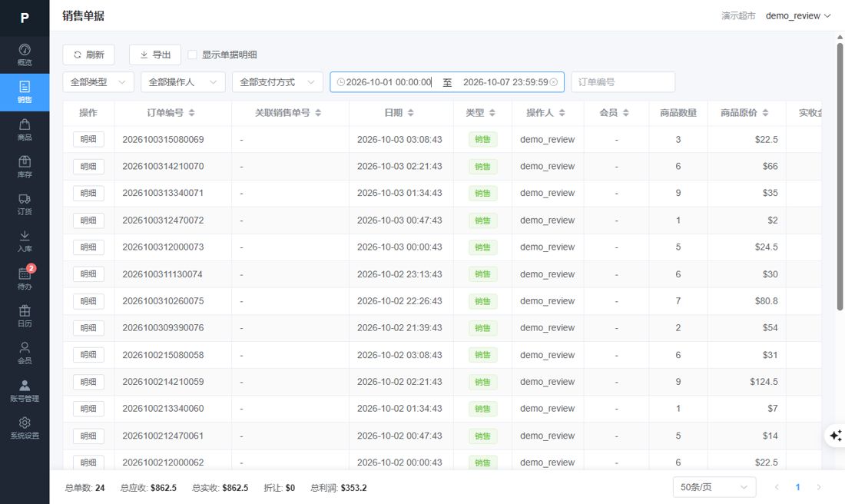Open the 50条/页 page size dropdown
The height and width of the screenshot is (504, 845).
[x=714, y=487]
